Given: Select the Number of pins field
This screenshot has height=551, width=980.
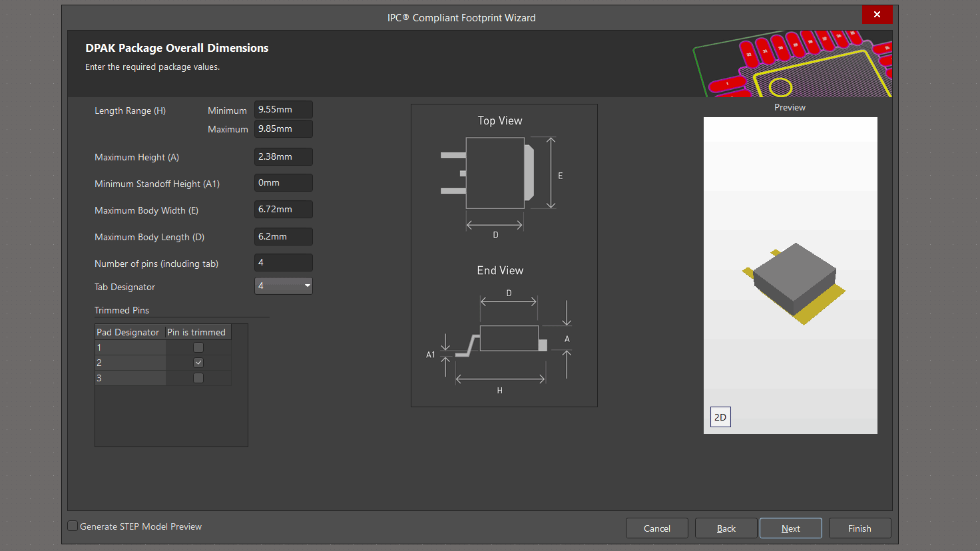Looking at the screenshot, I should [x=283, y=263].
